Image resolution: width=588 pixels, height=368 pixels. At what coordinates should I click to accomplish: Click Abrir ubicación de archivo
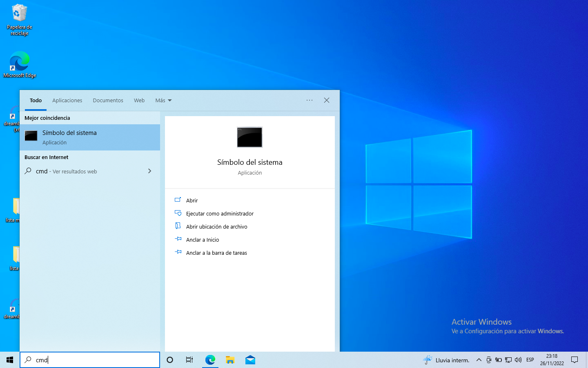pos(216,227)
